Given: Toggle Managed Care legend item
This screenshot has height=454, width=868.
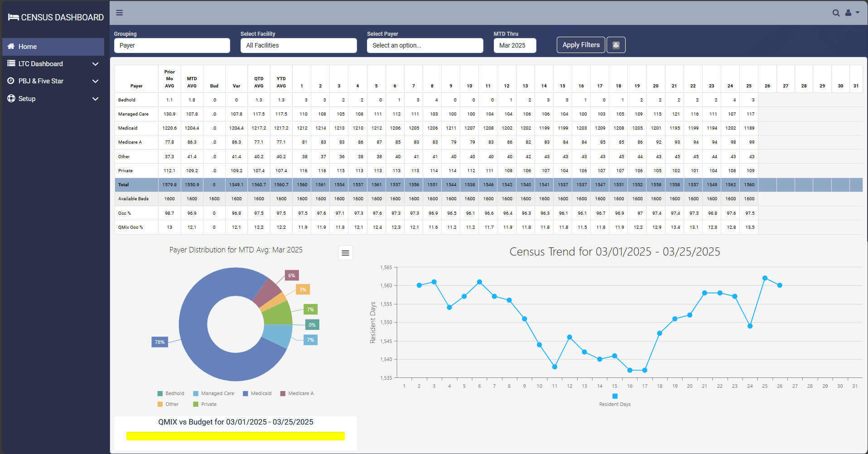Looking at the screenshot, I should [213, 393].
